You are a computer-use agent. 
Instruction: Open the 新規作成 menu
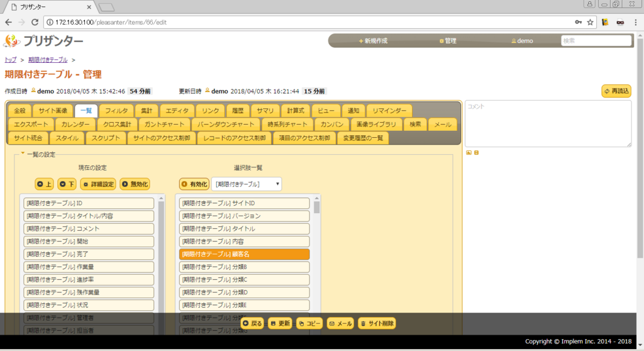click(373, 41)
